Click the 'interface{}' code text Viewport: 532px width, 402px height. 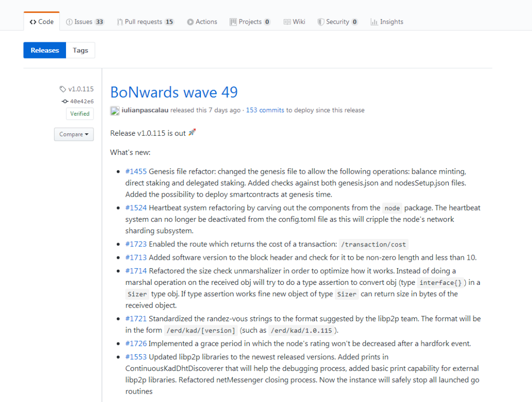[x=440, y=283]
